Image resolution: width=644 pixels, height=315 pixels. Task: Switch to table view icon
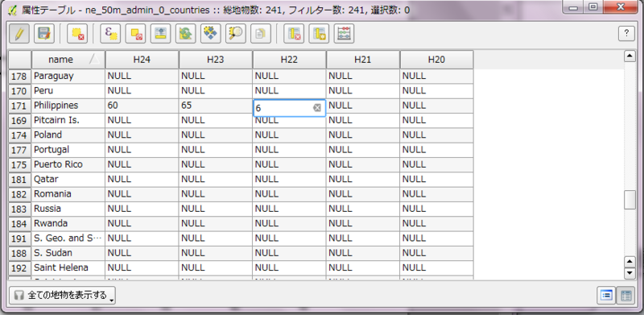626,295
